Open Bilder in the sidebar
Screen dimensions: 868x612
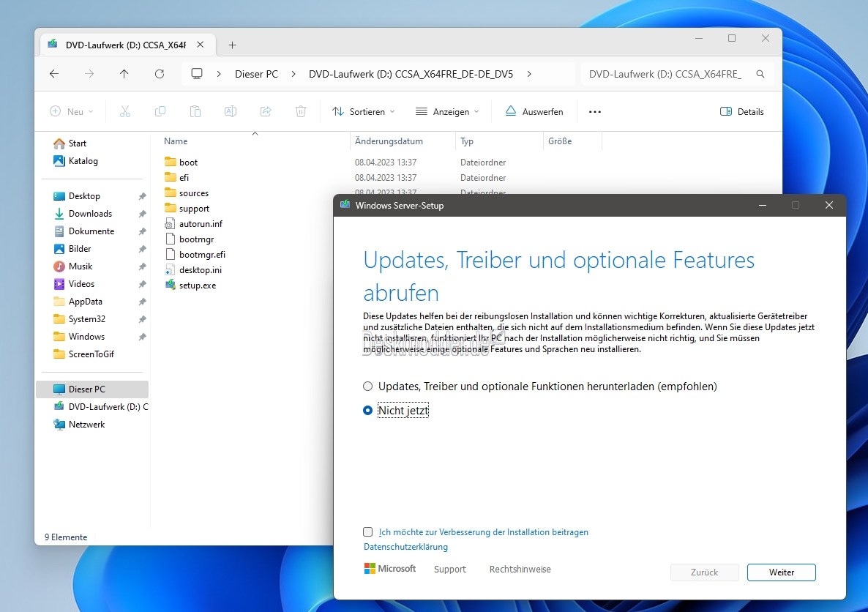click(72, 249)
